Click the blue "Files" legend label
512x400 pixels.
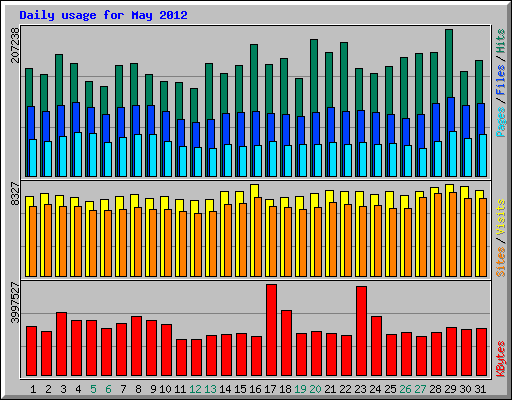pyautogui.click(x=501, y=80)
